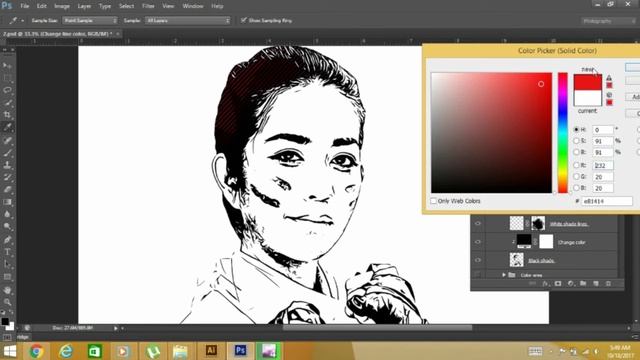Open the Image menu
The image size is (640, 360).
tap(62, 6)
